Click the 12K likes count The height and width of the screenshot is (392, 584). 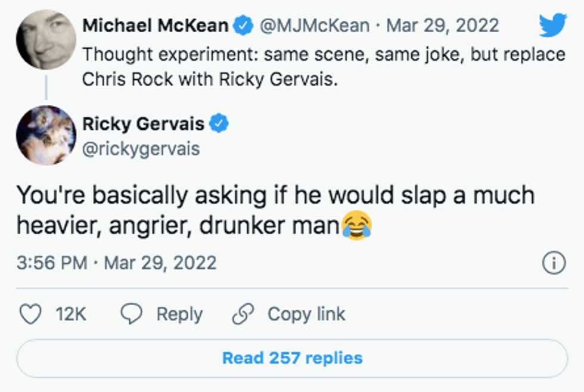tap(71, 314)
